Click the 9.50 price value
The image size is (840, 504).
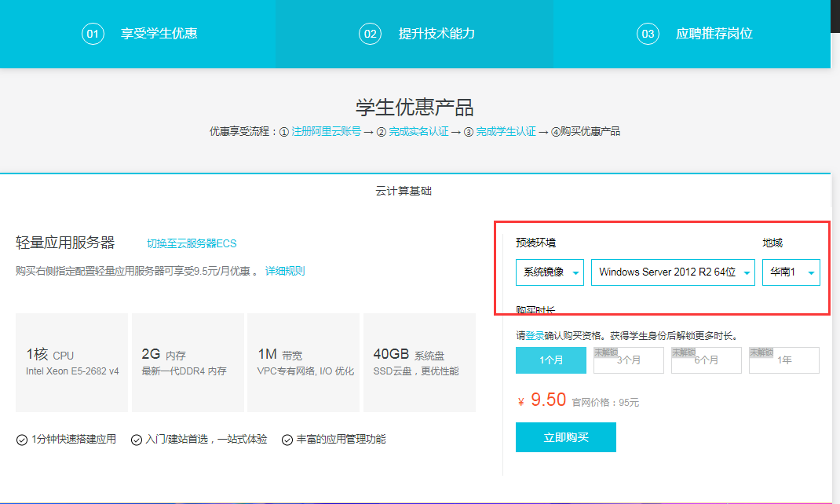pos(549,400)
